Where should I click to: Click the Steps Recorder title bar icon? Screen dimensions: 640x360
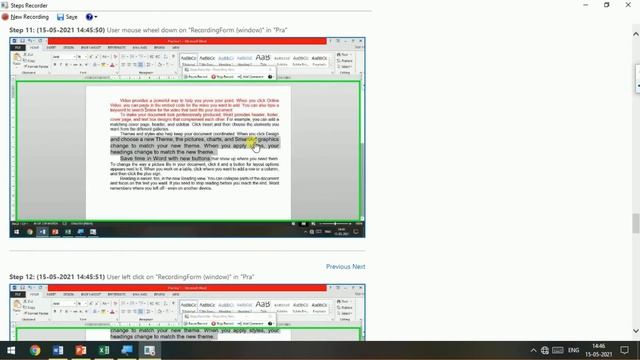(4, 5)
